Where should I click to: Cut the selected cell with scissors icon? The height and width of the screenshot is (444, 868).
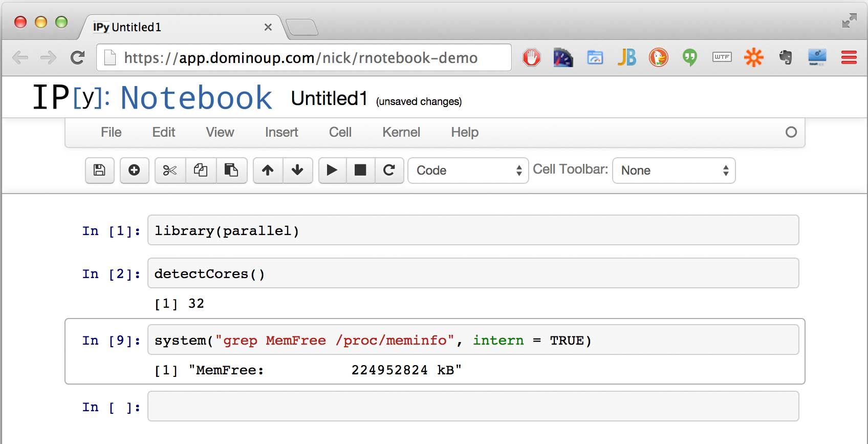(x=170, y=170)
